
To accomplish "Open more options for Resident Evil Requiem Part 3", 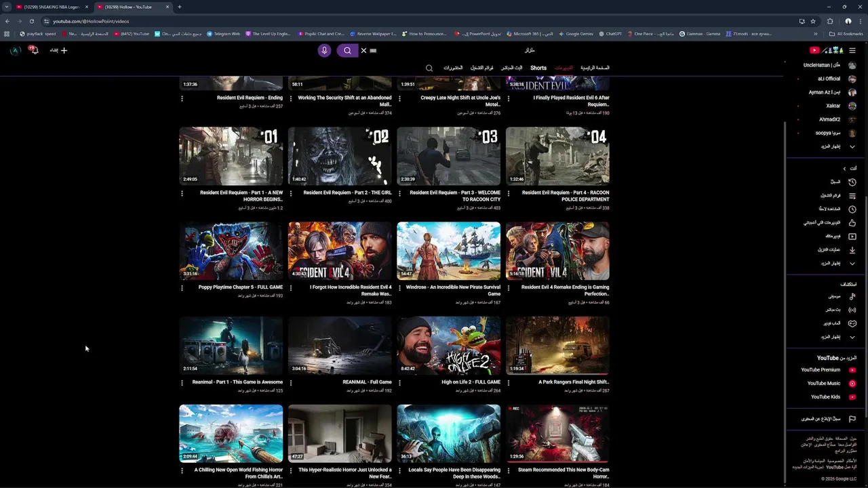I will (x=399, y=193).
